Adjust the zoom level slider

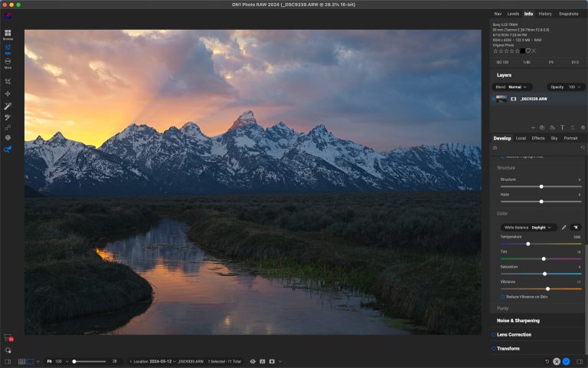pyautogui.click(x=90, y=362)
